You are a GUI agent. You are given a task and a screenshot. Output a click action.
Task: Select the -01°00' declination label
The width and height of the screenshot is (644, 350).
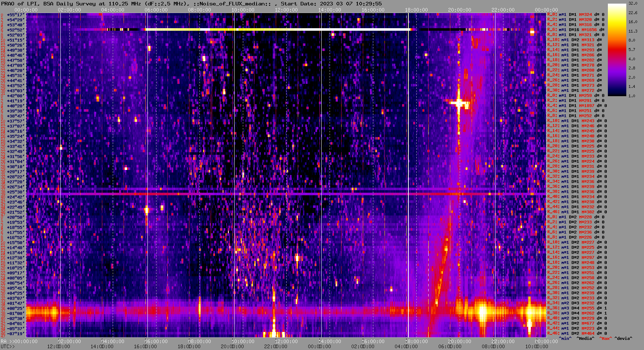click(x=16, y=313)
